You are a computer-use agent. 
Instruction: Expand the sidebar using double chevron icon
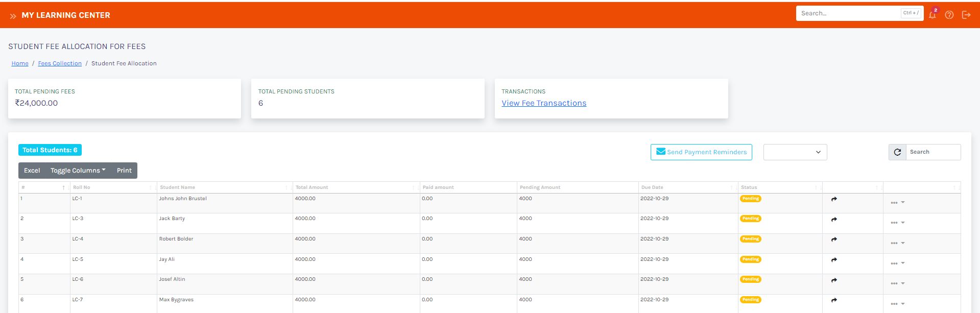click(13, 16)
